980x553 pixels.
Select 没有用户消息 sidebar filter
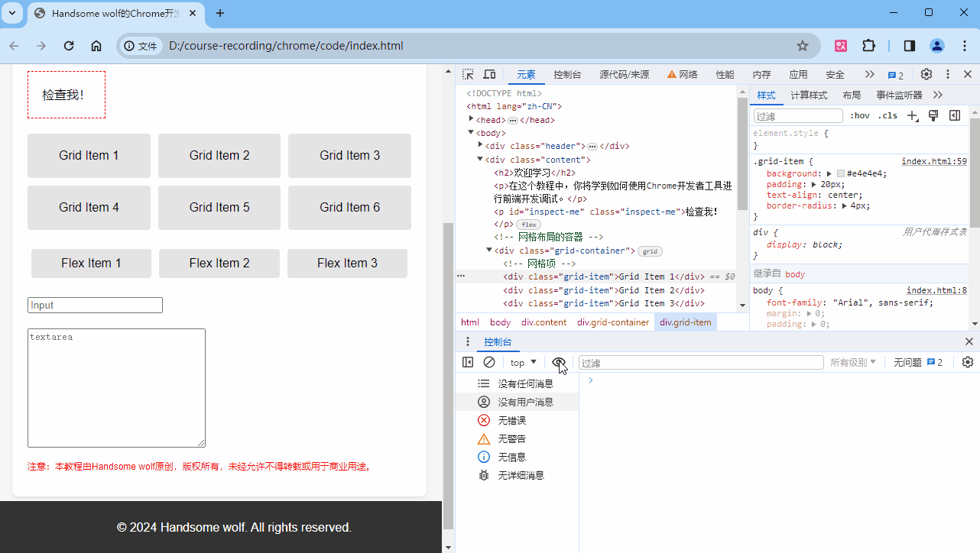click(517, 402)
